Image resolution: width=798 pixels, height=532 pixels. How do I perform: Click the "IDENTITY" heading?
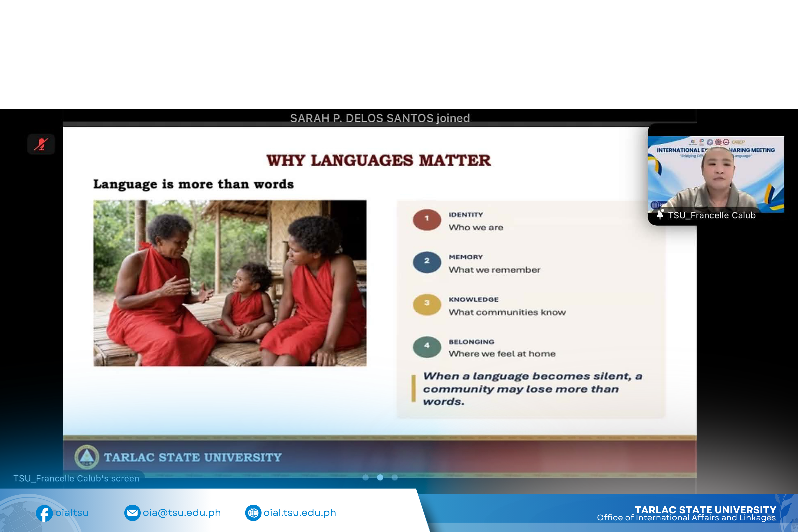click(466, 215)
